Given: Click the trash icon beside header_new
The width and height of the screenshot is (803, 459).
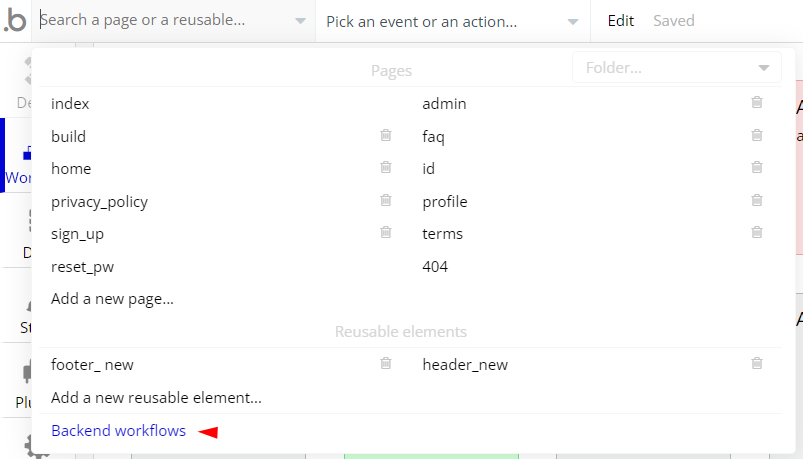Looking at the screenshot, I should pos(757,364).
